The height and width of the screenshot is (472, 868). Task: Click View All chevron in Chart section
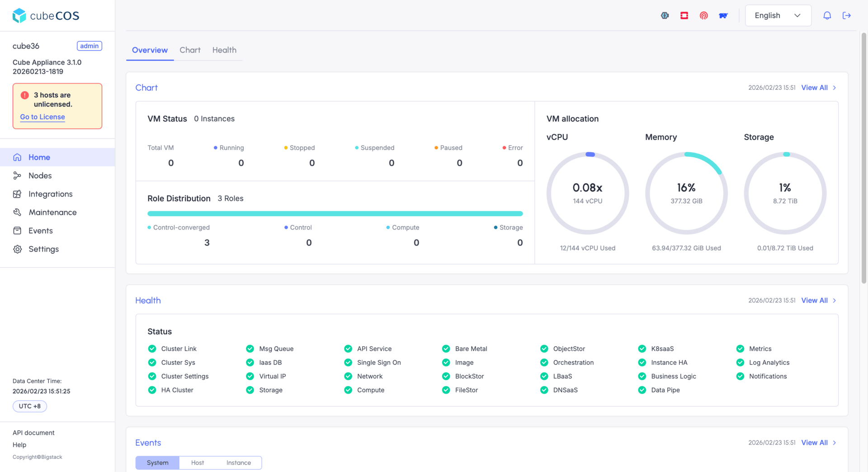[x=835, y=88]
